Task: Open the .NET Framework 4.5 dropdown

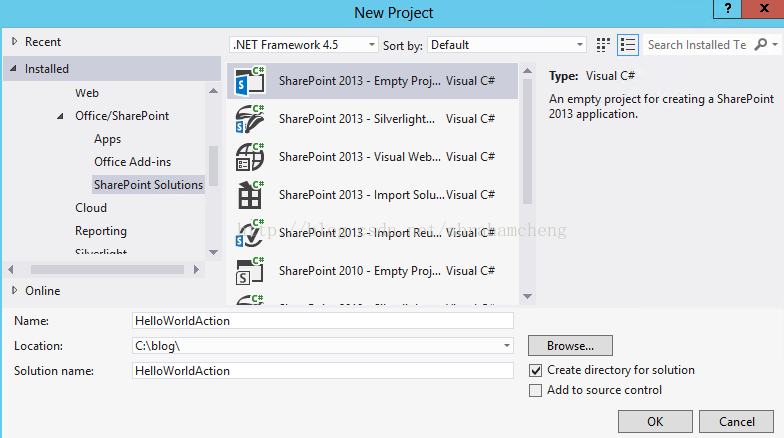Action: 304,44
